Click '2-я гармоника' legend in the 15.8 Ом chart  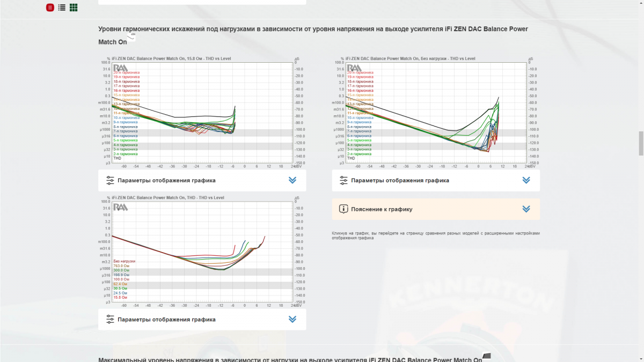click(125, 154)
